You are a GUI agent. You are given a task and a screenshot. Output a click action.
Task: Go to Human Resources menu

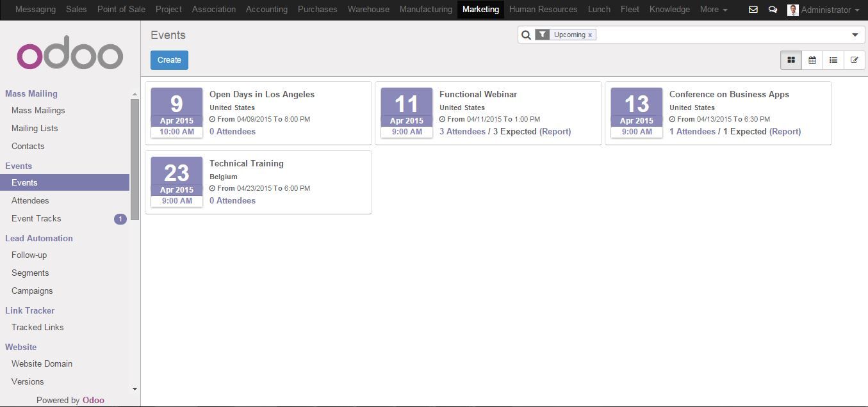pos(543,10)
